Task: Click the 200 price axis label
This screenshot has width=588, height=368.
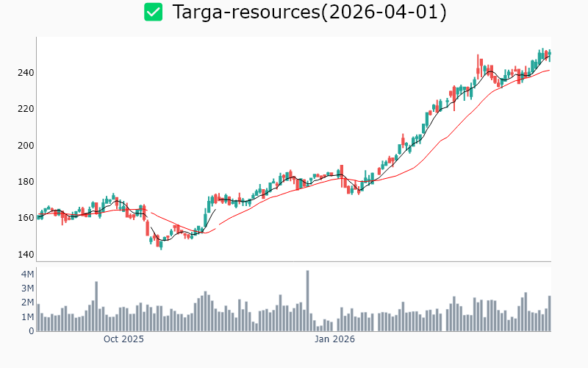Action: (26, 145)
